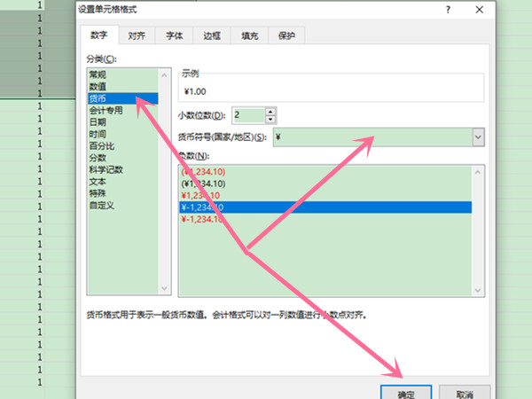Screen dimensions: 532x399
Task: Open the 填充 tab
Action: tap(249, 36)
